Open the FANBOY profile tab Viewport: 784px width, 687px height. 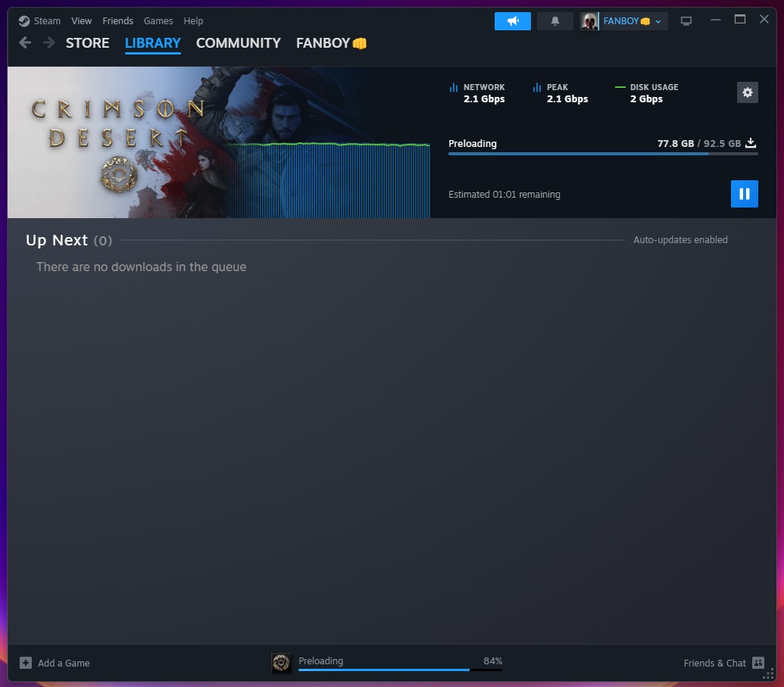pos(331,43)
